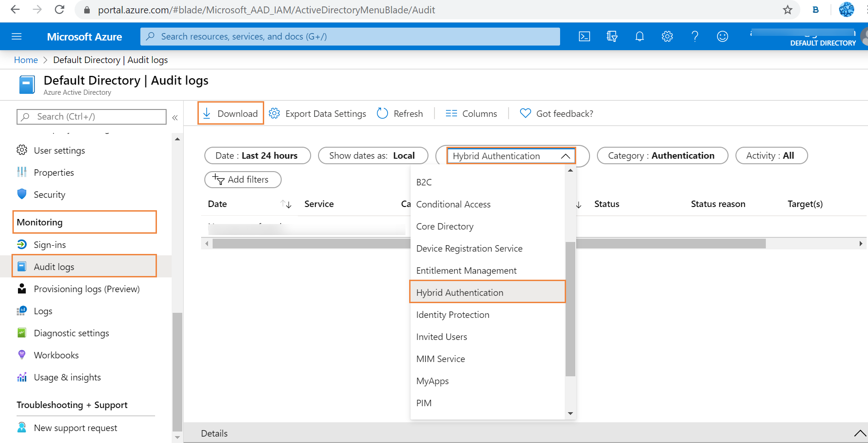Open portal settings gear in header
Viewport: 868px width, 443px height.
[x=667, y=36]
